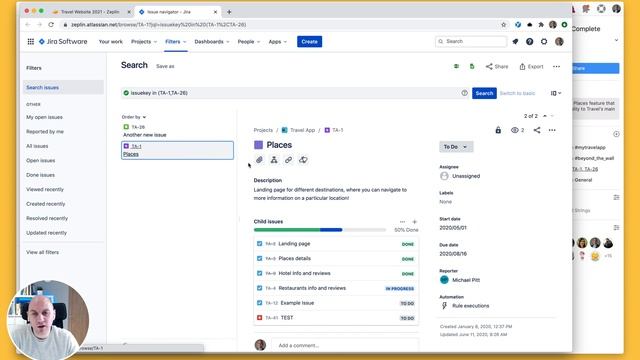Open the Jira app switcher grid icon
The width and height of the screenshot is (640, 360).
[31, 42]
